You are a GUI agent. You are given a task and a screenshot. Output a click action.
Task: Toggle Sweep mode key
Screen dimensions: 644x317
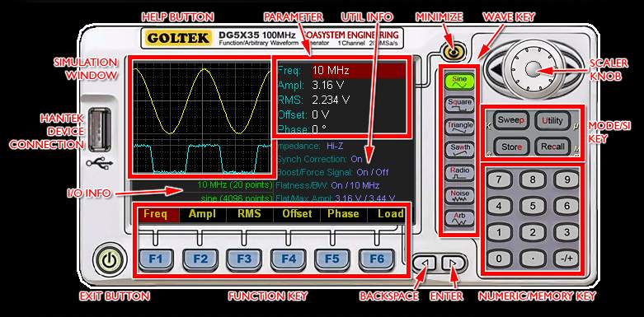tap(510, 120)
